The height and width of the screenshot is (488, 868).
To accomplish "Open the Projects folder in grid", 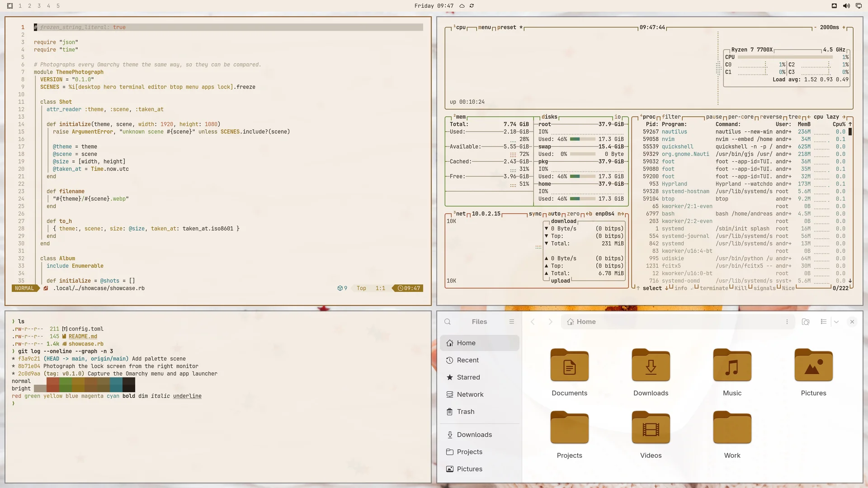I will click(570, 435).
